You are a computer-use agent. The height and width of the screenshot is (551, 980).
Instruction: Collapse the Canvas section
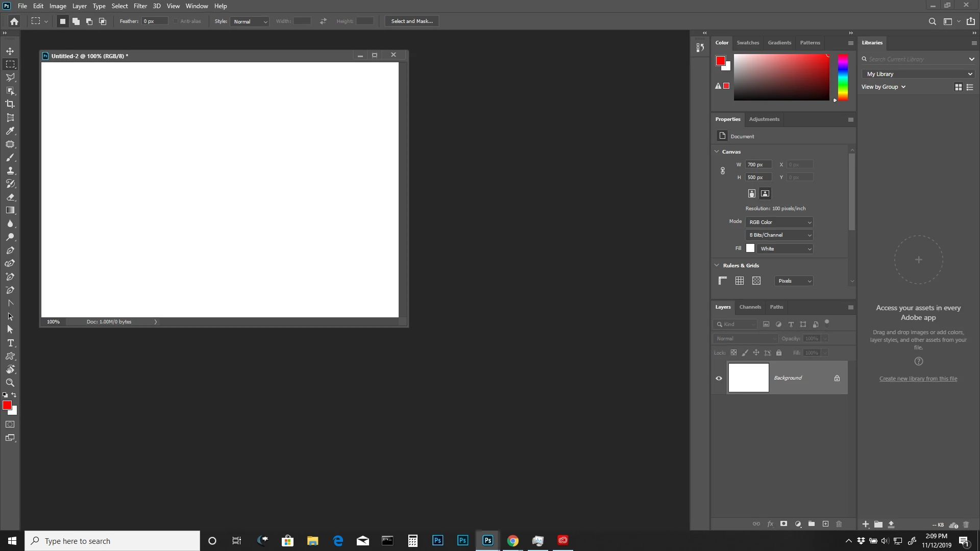coord(717,152)
